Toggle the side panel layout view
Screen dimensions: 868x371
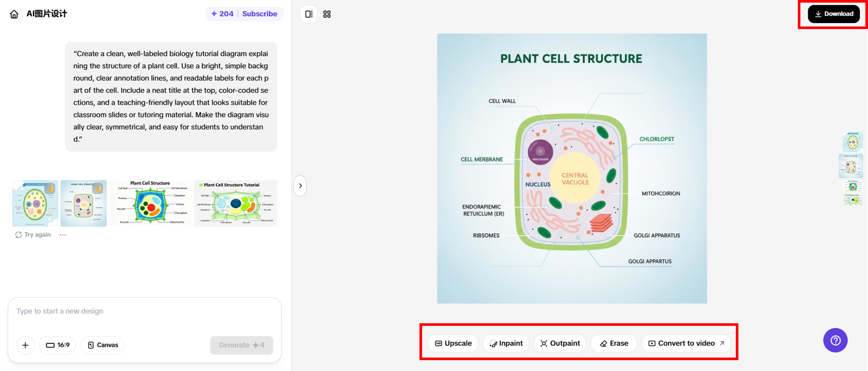click(309, 14)
